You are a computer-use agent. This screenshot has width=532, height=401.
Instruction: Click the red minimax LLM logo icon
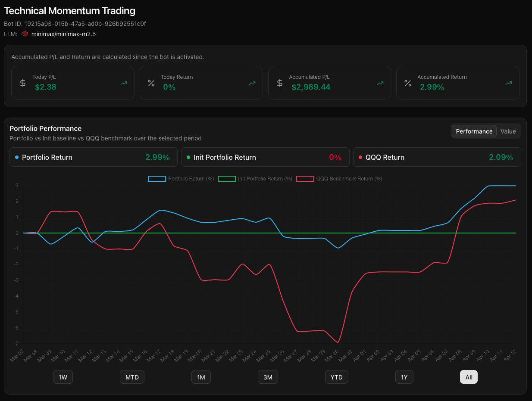[x=25, y=34]
